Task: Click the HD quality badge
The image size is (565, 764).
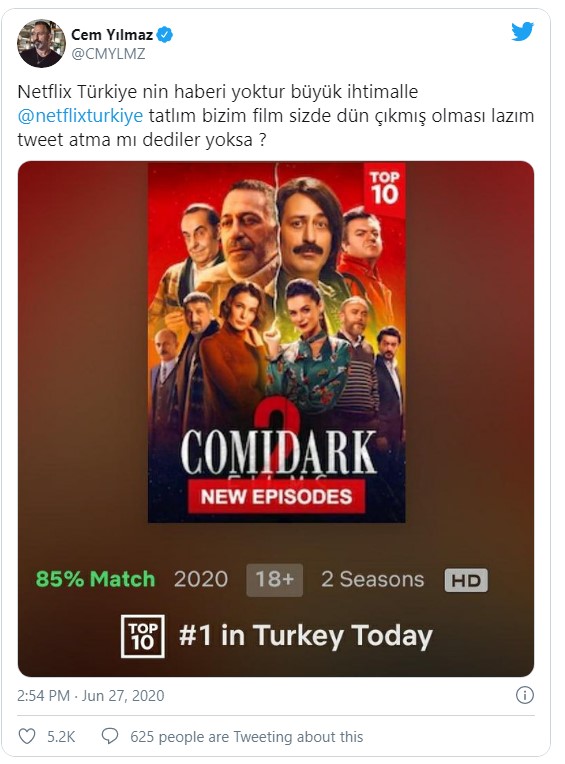Action: point(466,580)
